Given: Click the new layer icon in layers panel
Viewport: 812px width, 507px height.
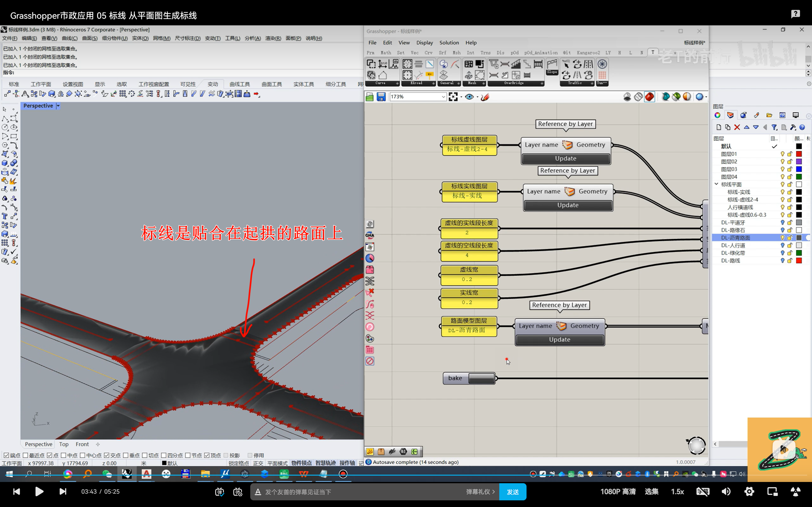Looking at the screenshot, I should point(718,127).
